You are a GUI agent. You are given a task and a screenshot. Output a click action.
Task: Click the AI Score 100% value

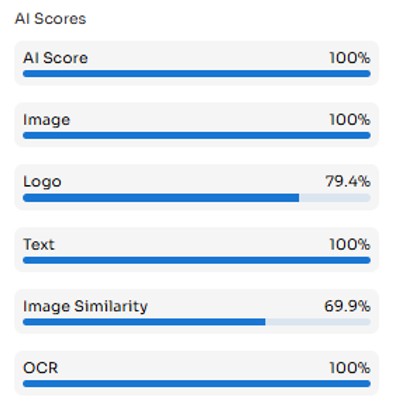coord(350,58)
